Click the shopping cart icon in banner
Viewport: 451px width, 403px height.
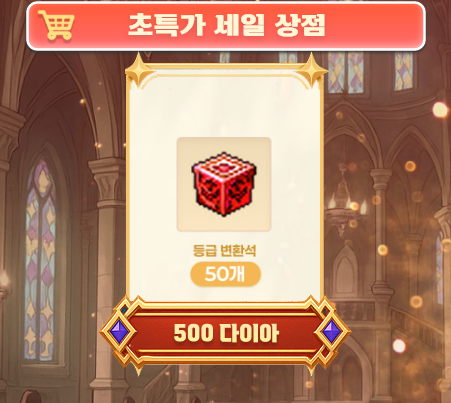[56, 25]
